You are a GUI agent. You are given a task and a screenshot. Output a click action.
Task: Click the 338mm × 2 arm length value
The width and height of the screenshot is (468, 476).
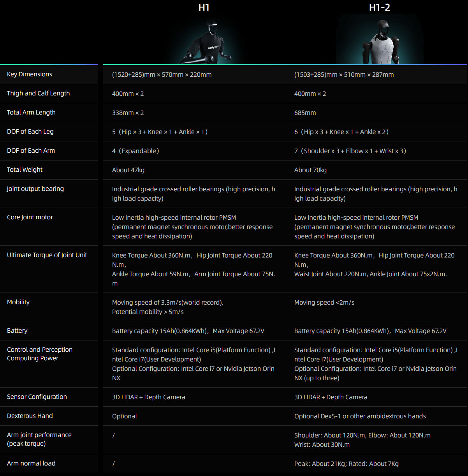pos(128,113)
